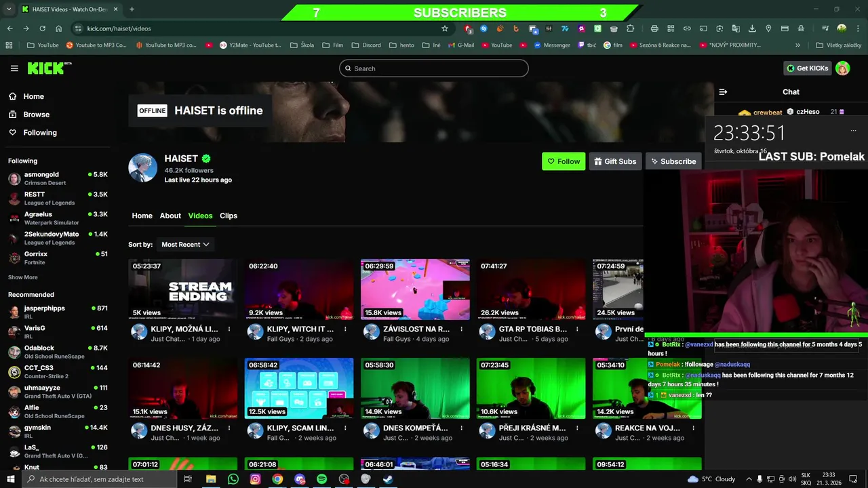Open options for KLIPY, SCAM LIN... video
The height and width of the screenshot is (488, 868).
[x=345, y=428]
